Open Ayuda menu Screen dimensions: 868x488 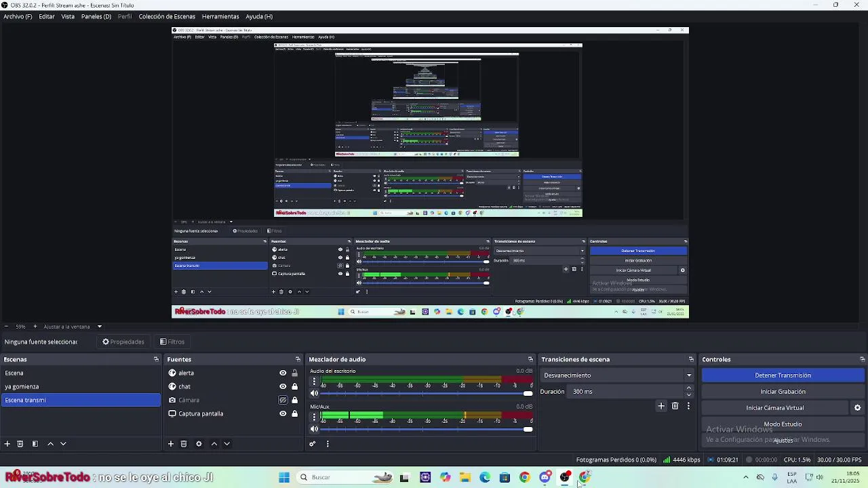click(259, 16)
